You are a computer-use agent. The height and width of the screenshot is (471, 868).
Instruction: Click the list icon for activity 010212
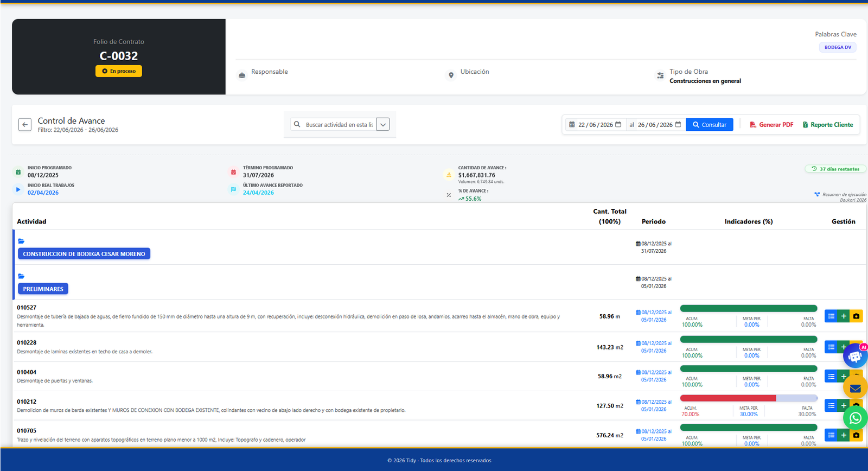pos(831,405)
